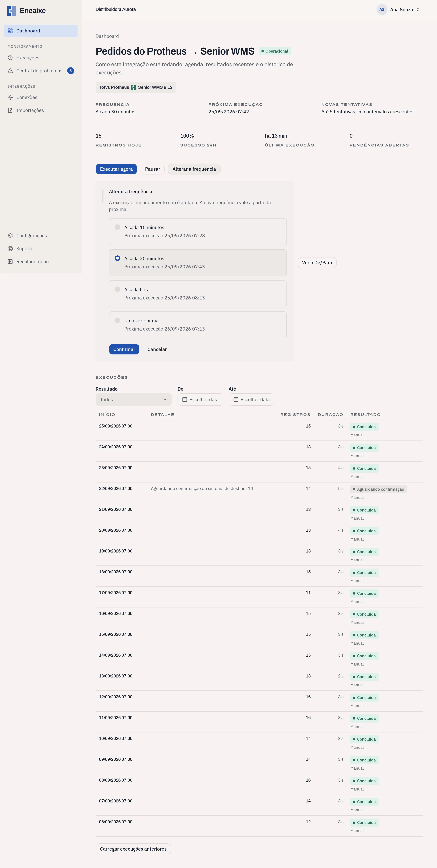Open Central de problemas page
This screenshot has width=437, height=868.
pyautogui.click(x=41, y=71)
